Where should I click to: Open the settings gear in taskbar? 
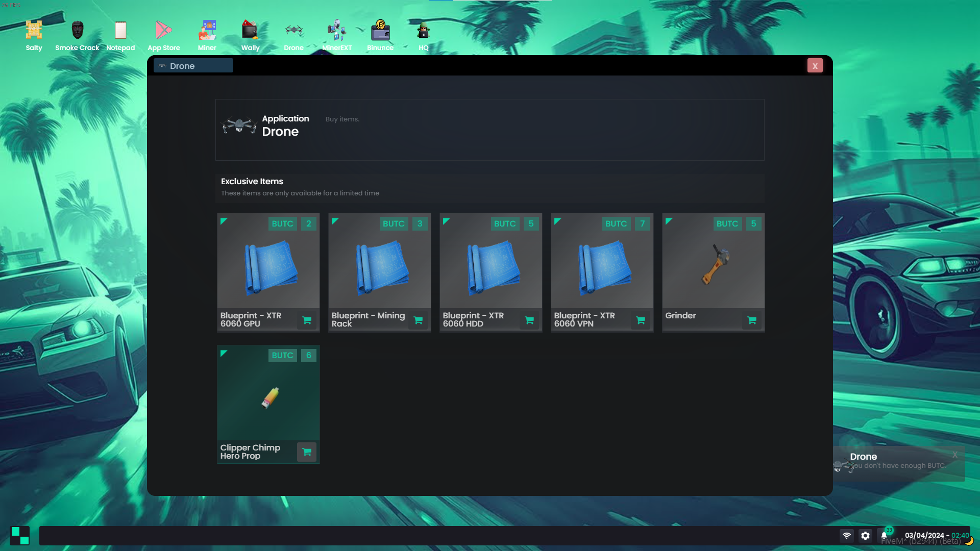coord(865,536)
